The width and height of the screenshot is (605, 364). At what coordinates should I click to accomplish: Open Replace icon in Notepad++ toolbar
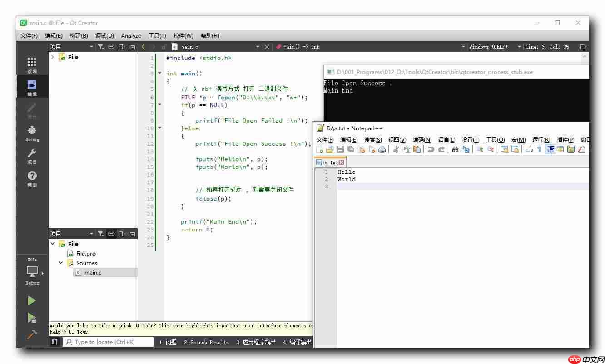coord(466,149)
